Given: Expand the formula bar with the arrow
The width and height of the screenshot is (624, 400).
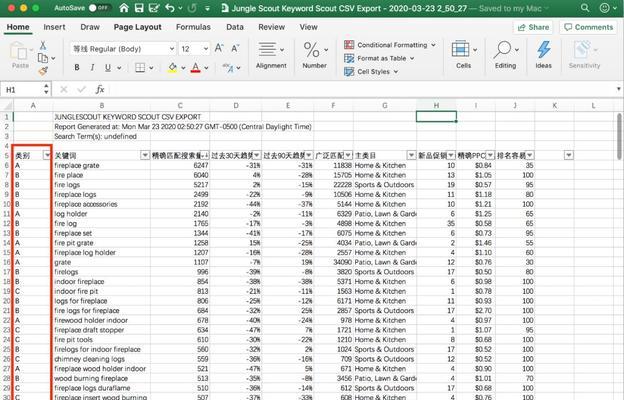Looking at the screenshot, I should pos(618,89).
